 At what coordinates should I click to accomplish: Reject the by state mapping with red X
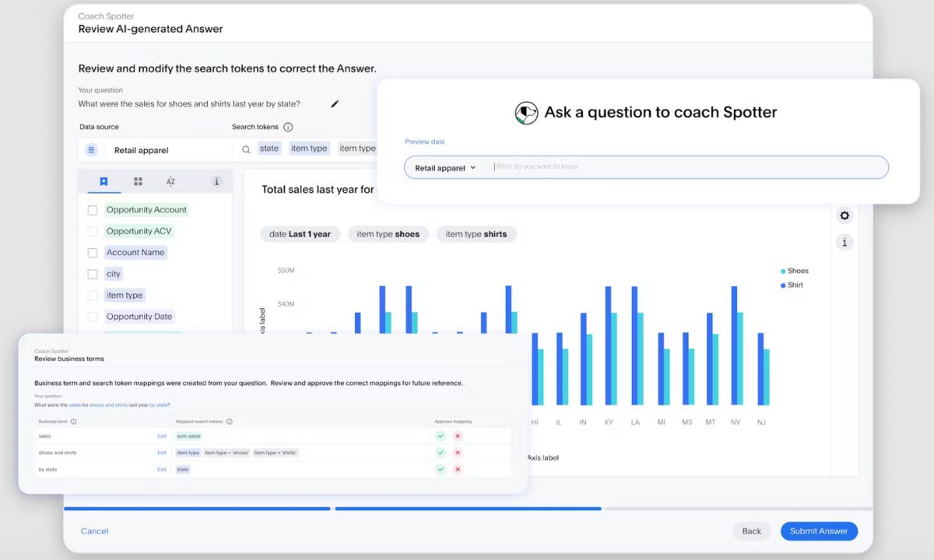coord(458,470)
